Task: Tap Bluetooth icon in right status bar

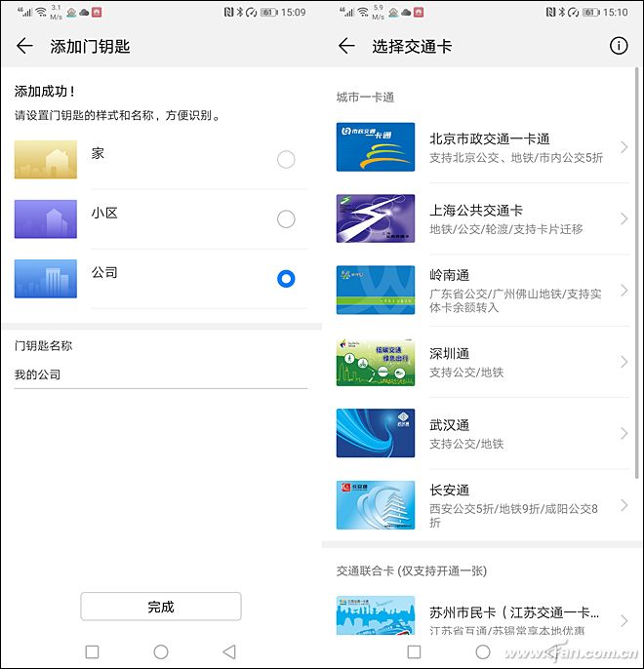Action: [562, 13]
